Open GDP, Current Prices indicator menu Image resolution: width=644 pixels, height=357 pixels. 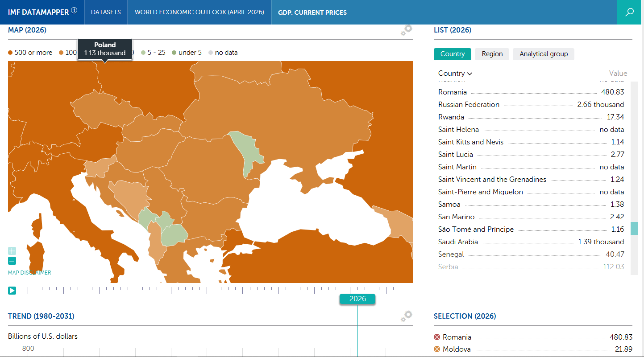[x=312, y=12]
